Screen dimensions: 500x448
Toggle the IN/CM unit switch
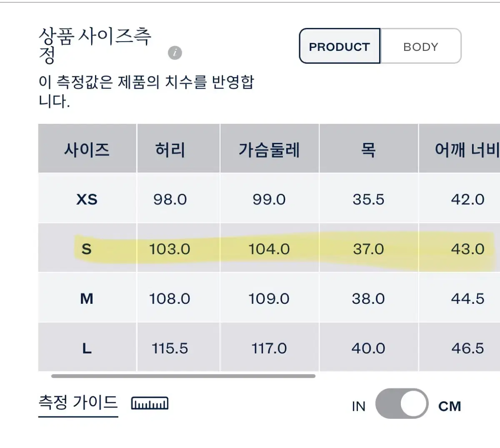coord(402,404)
